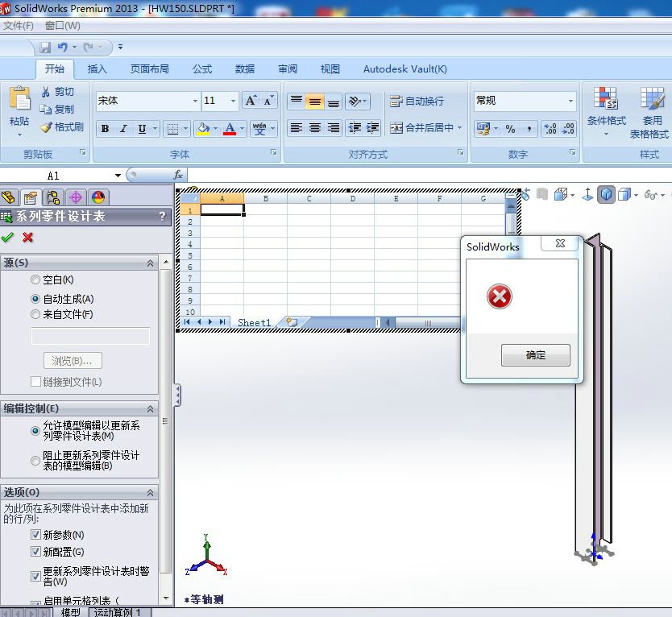Screen dimensions: 672x617
Task: Align text right
Action: click(333, 128)
